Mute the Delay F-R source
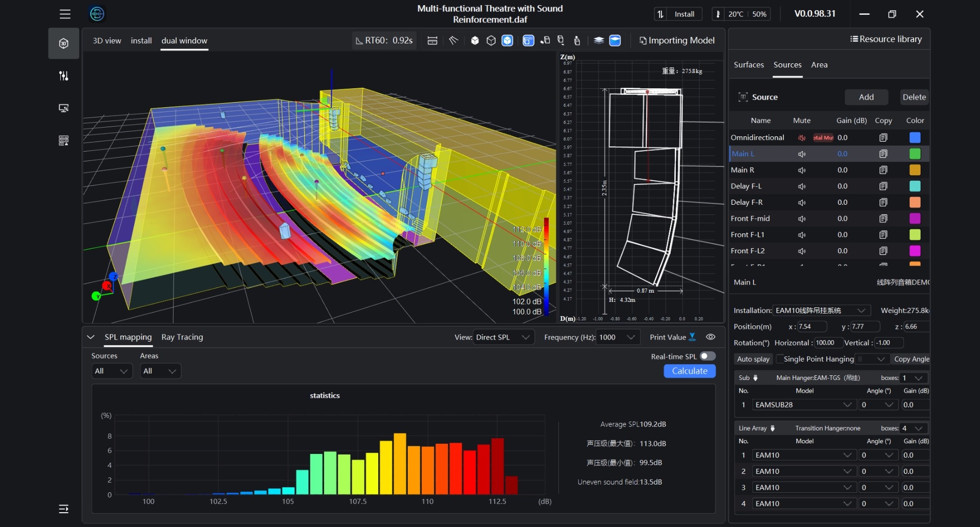The height and width of the screenshot is (527, 980). point(802,203)
